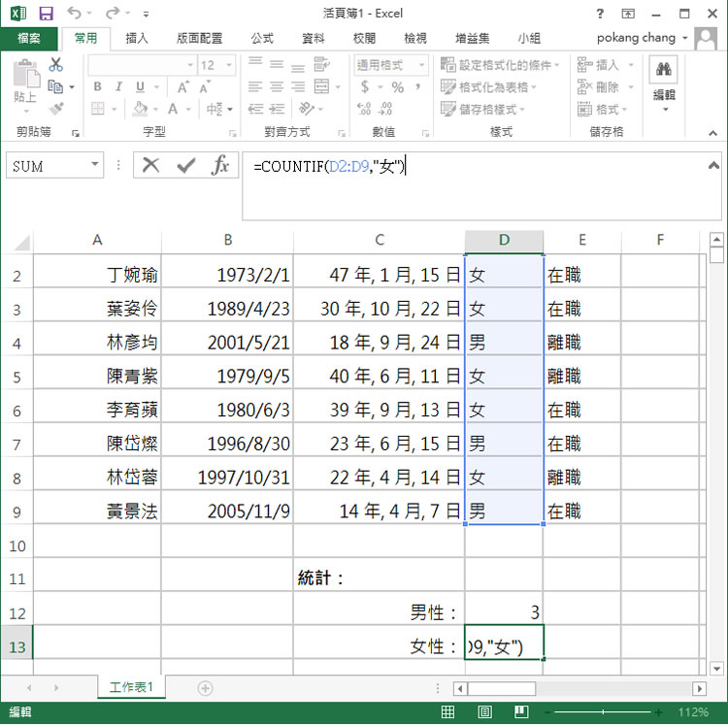Click the Increase Indent icon
The height and width of the screenshot is (725, 728).
277,109
